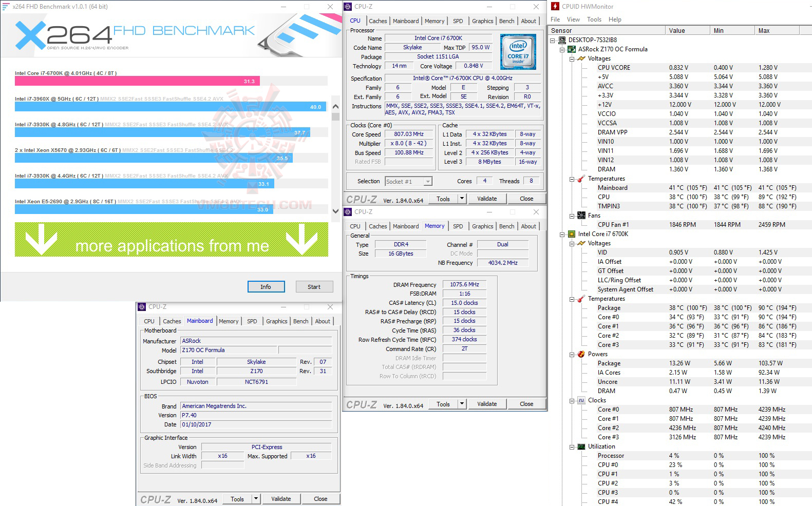812x506 pixels.
Task: Click the Xeon E5-2690 33.0 result bar
Action: 144,209
